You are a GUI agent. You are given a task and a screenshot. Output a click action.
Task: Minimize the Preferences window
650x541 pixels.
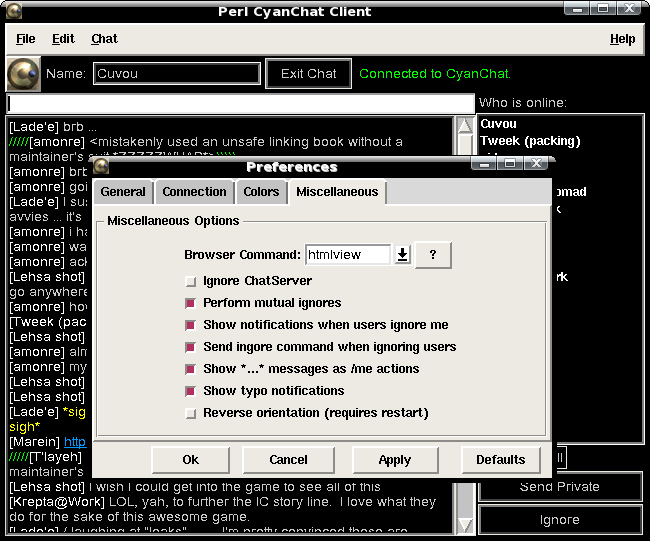[x=483, y=163]
